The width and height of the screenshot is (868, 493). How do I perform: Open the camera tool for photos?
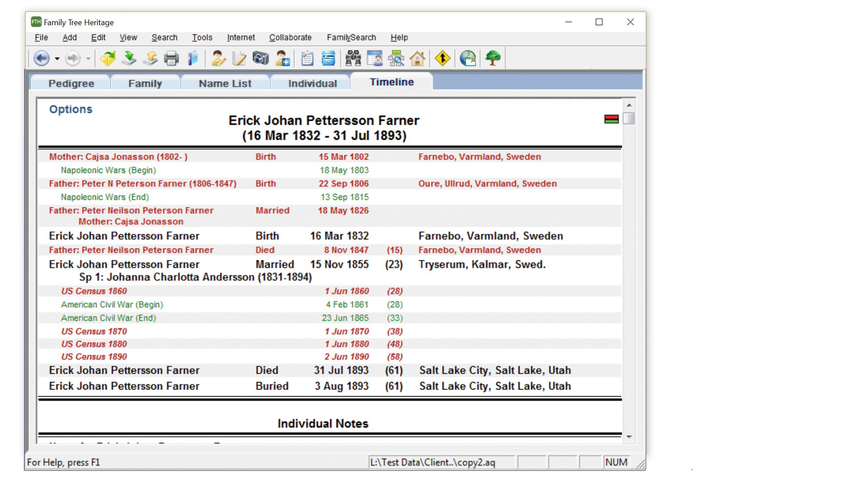tap(260, 58)
